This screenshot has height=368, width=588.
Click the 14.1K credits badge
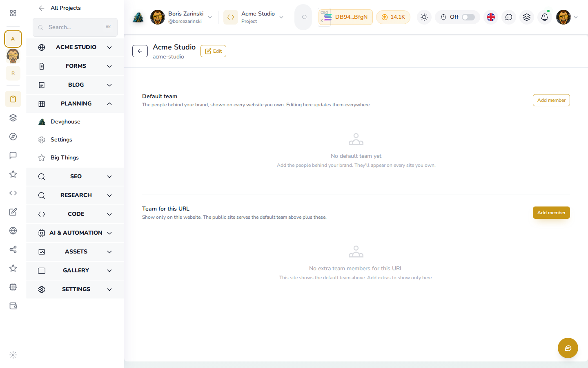393,17
